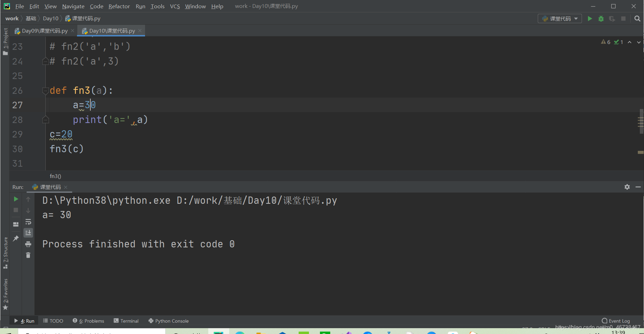The image size is (644, 334).
Task: Close the Day10\课堂代码.py editor tab
Action: [140, 31]
